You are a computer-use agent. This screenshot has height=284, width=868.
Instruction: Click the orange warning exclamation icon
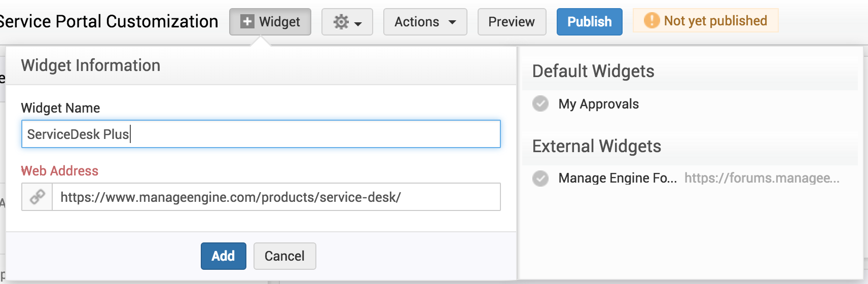[x=651, y=21]
